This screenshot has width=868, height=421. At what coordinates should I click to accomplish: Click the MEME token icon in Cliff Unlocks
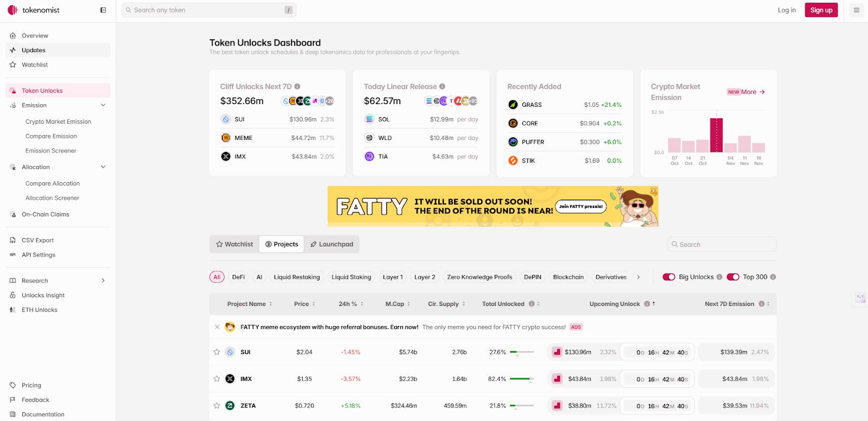(x=226, y=138)
